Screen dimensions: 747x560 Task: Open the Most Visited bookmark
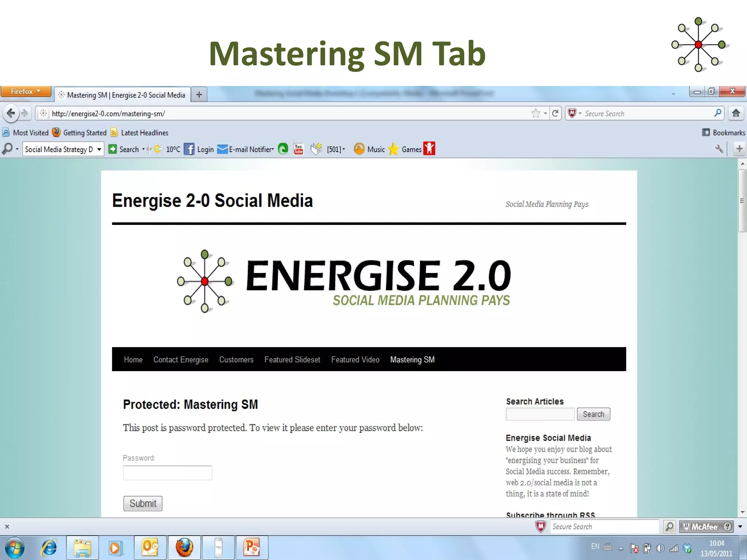26,133
